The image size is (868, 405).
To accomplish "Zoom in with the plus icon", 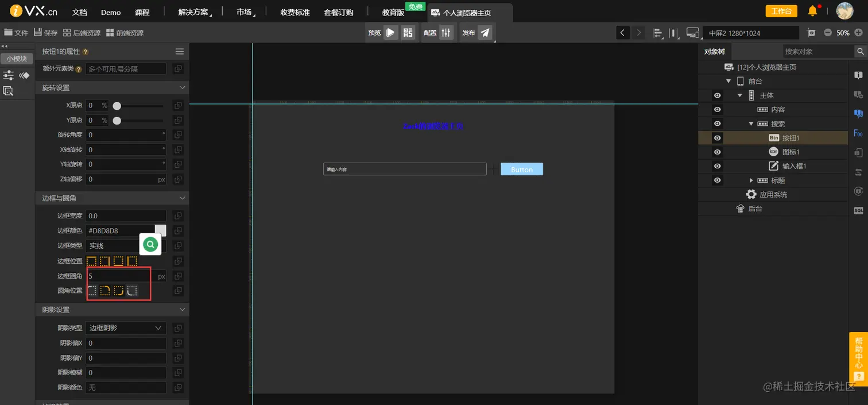I will 859,33.
